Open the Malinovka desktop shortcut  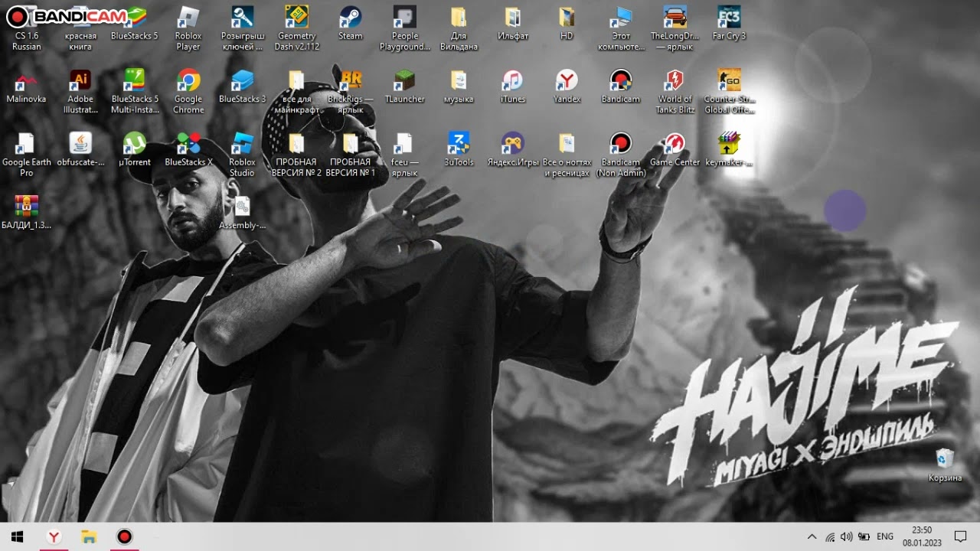click(27, 86)
